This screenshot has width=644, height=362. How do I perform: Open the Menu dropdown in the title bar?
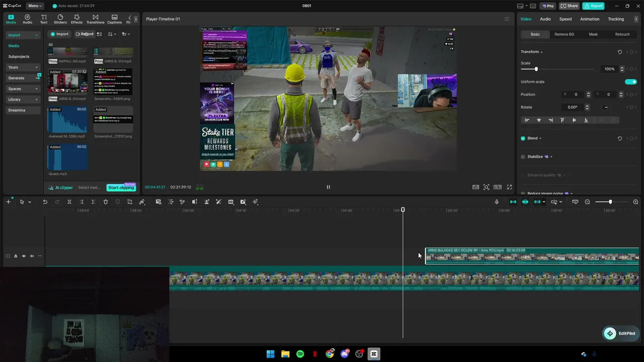(35, 6)
